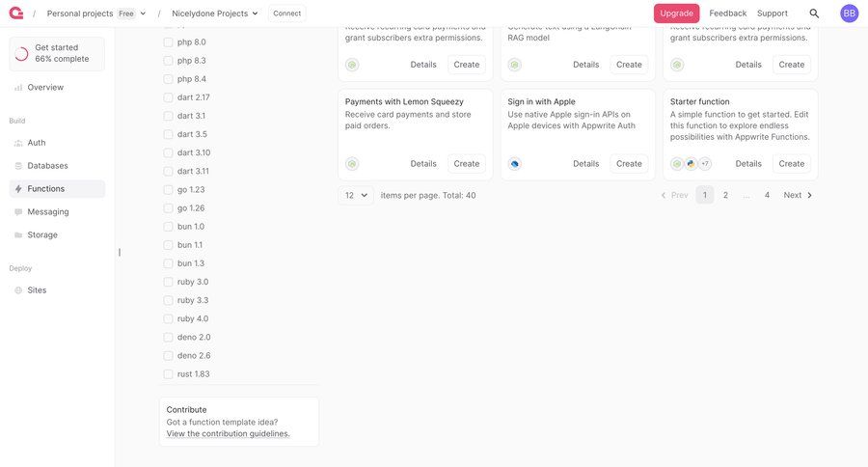
Task: Open Sites under Deploy
Action: pos(57,290)
